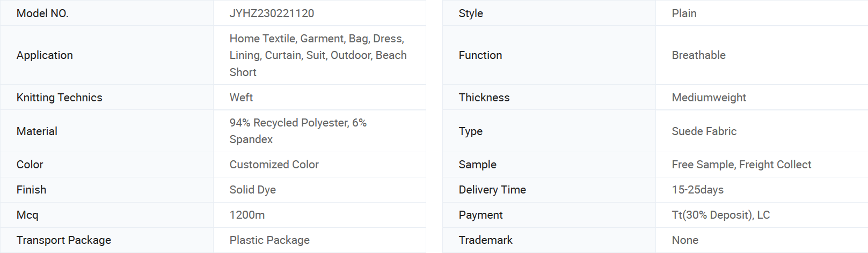This screenshot has width=868, height=253.
Task: Select the Knitting Technics label
Action: tap(59, 98)
